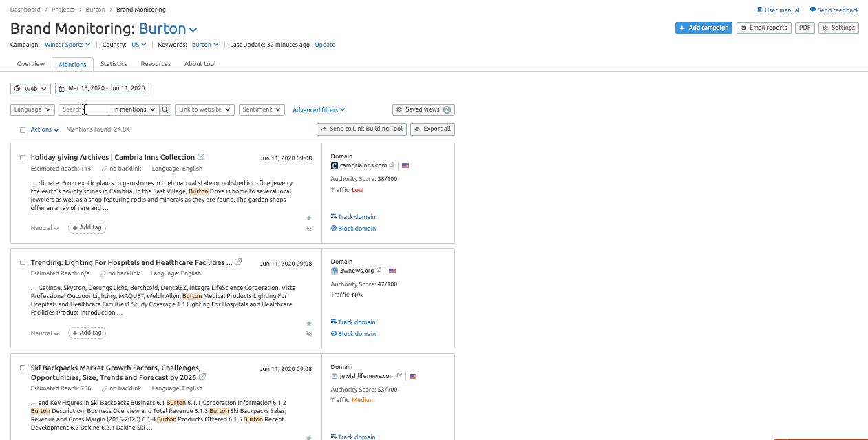Select all mentions checkbox next to Actions
Screen dimensions: 868x440
click(23, 129)
